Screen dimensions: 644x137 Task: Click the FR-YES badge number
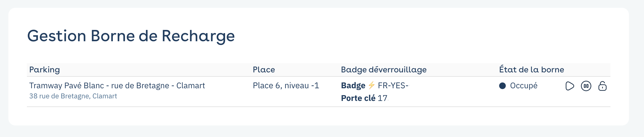point(393,85)
